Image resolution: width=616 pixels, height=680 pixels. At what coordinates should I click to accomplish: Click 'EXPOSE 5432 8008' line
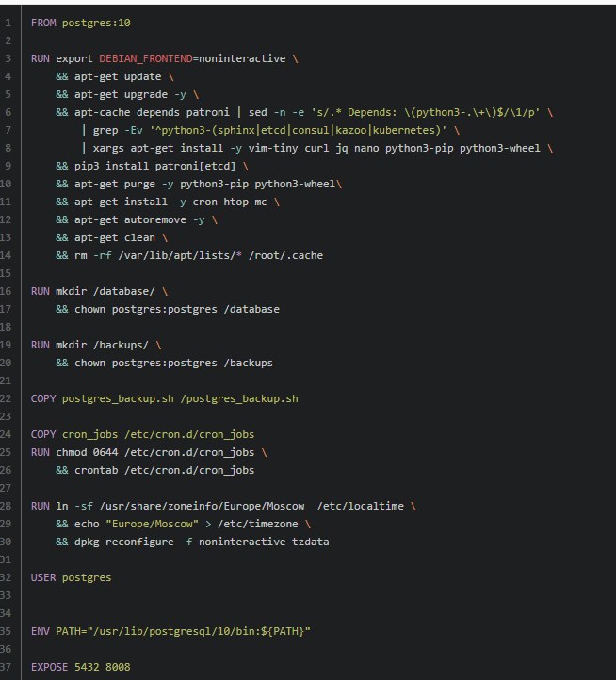click(81, 667)
